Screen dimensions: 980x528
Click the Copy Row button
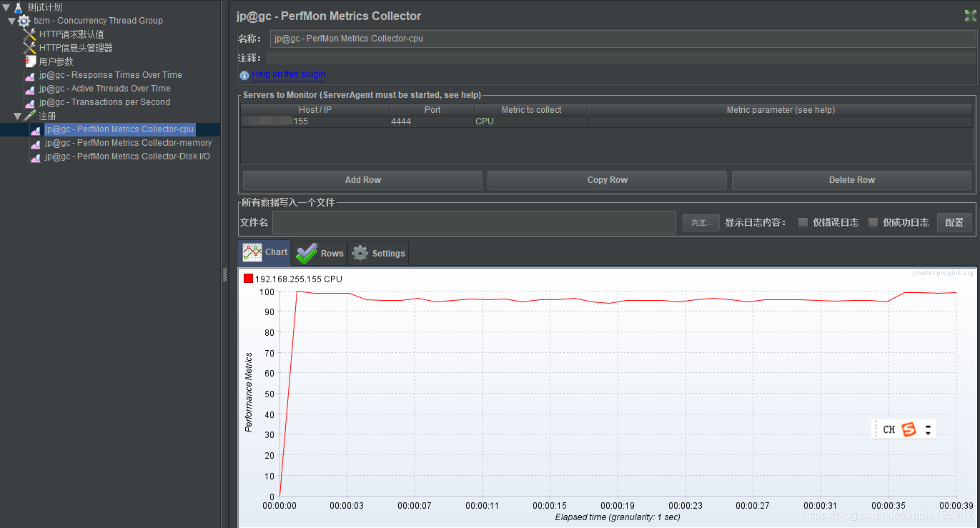pos(608,180)
